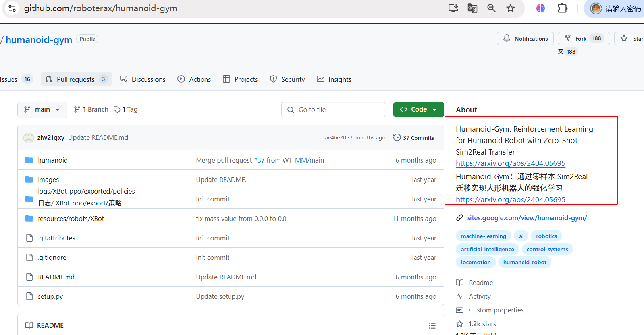View the 1 Branch link
The height and width of the screenshot is (335, 644).
(91, 109)
